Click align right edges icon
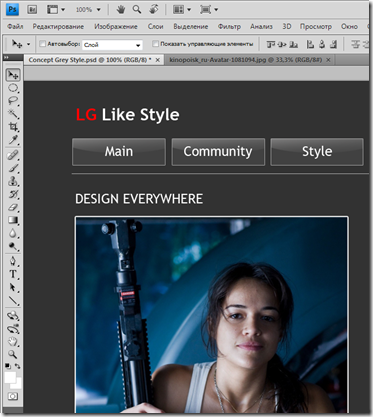This screenshot has width=373, height=417. click(333, 44)
